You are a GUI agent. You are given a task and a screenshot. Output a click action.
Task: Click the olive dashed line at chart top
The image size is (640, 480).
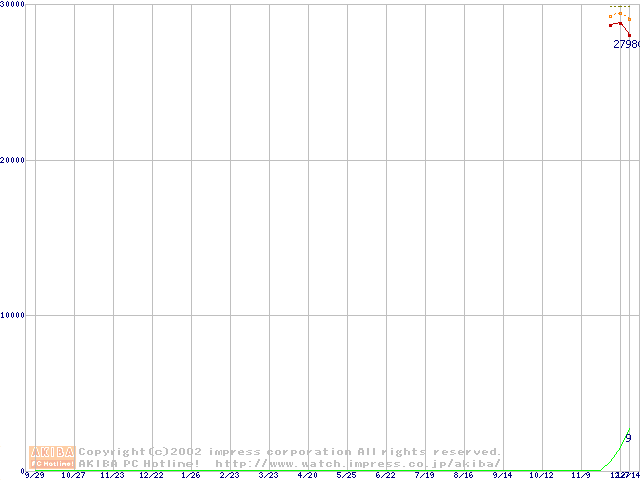(620, 7)
